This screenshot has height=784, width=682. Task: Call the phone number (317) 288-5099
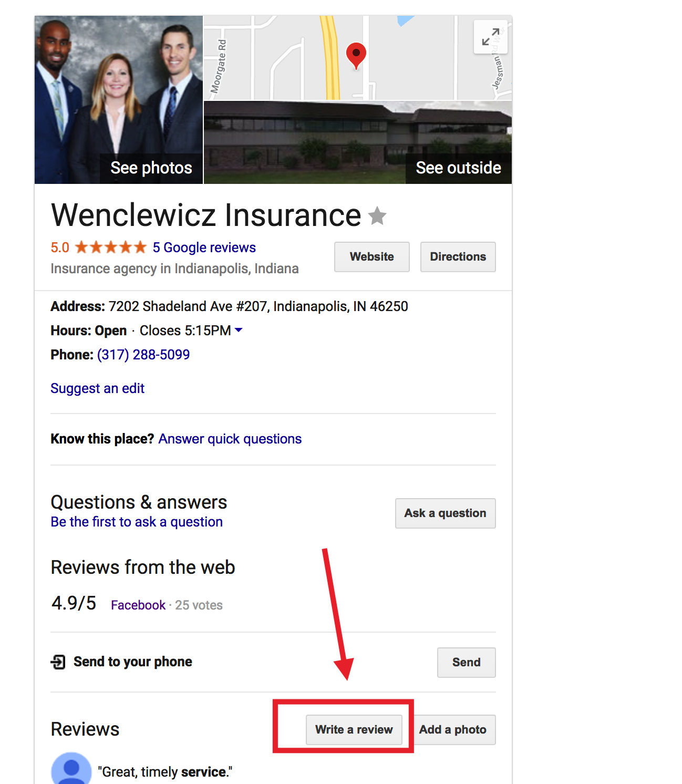pyautogui.click(x=143, y=355)
